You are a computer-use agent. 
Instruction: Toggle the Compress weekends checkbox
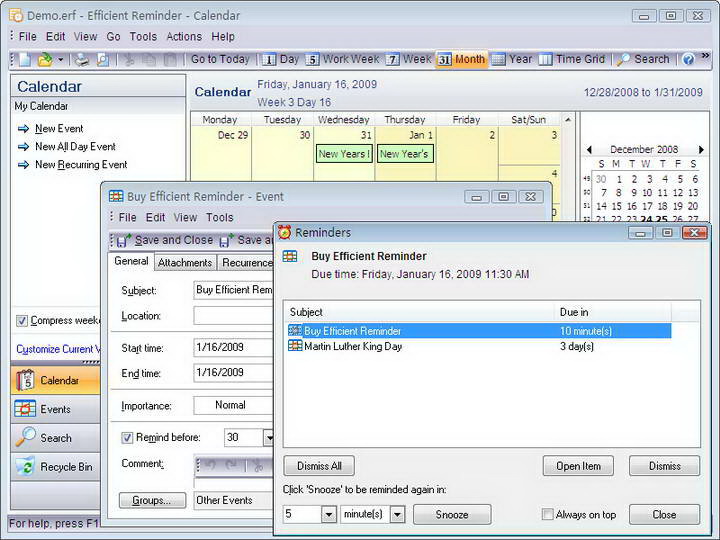click(x=22, y=321)
